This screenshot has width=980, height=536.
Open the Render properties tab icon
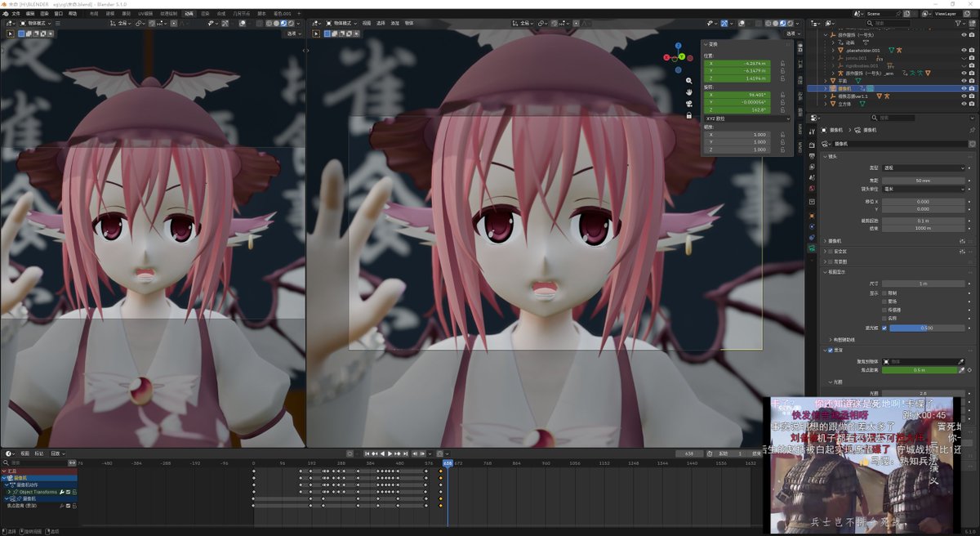click(x=812, y=145)
